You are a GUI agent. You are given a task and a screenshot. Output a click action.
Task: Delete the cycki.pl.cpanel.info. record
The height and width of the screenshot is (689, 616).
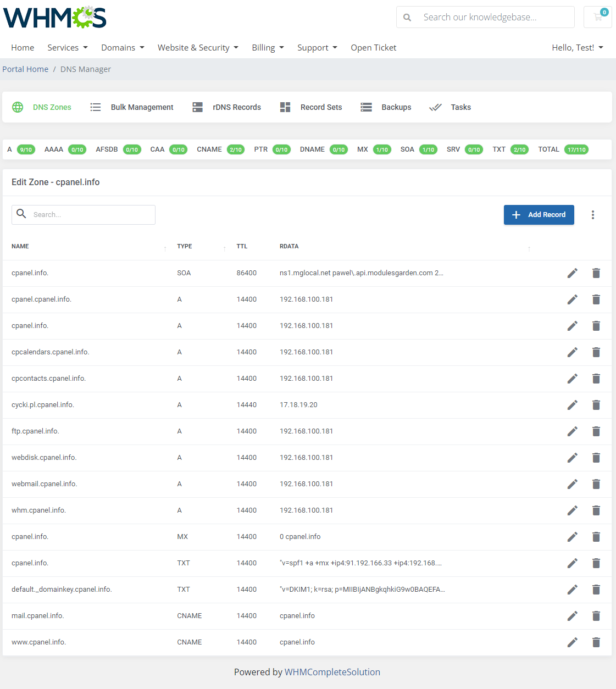coord(596,405)
